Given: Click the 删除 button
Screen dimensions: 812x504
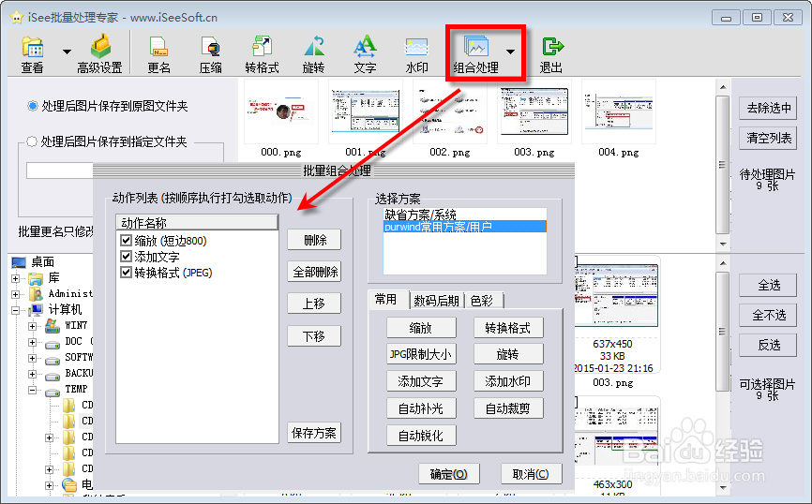Looking at the screenshot, I should 314,240.
